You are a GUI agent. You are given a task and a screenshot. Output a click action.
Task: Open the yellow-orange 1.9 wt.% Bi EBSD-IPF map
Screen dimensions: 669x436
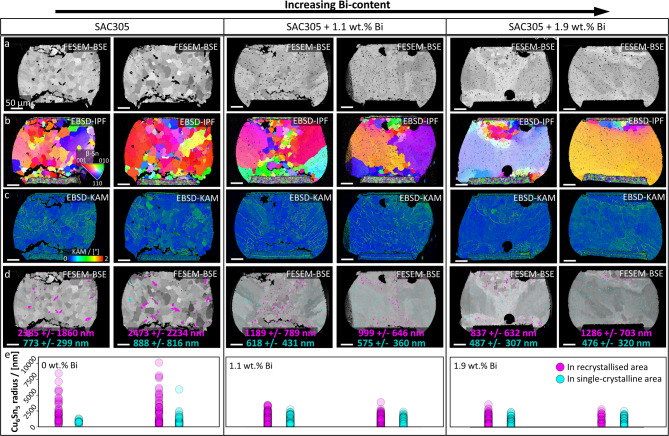click(x=612, y=149)
